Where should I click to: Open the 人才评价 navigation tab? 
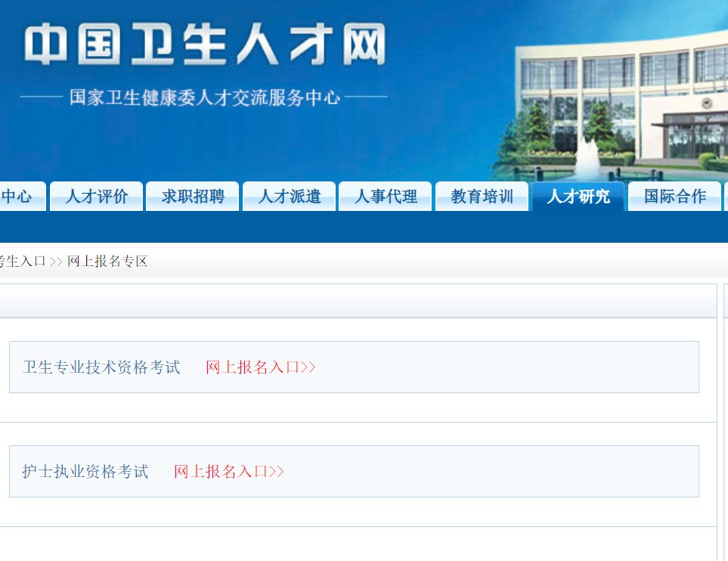point(96,197)
